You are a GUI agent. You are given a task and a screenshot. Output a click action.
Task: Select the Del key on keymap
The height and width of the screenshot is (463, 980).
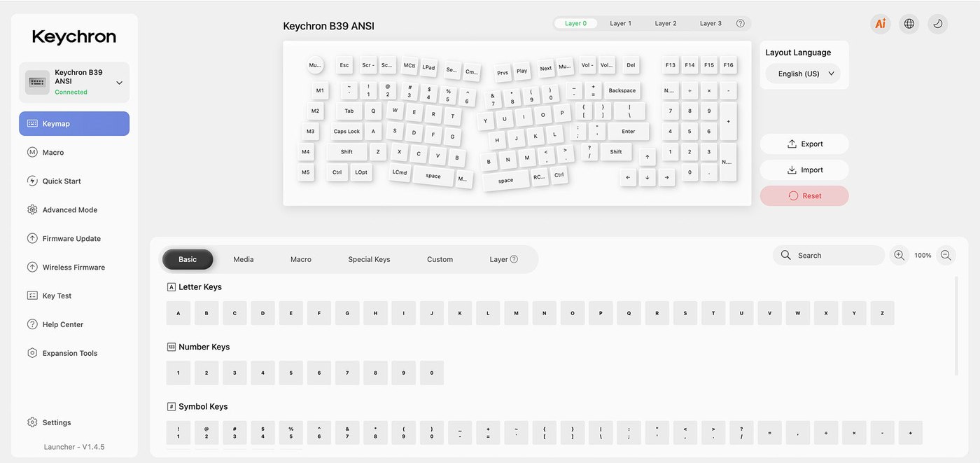click(631, 65)
